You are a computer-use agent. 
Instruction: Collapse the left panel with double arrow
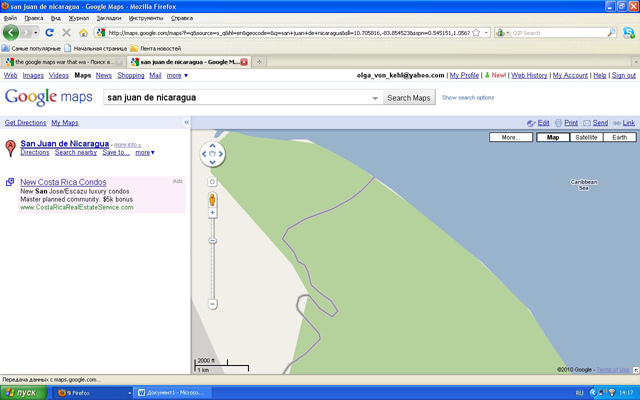187,122
